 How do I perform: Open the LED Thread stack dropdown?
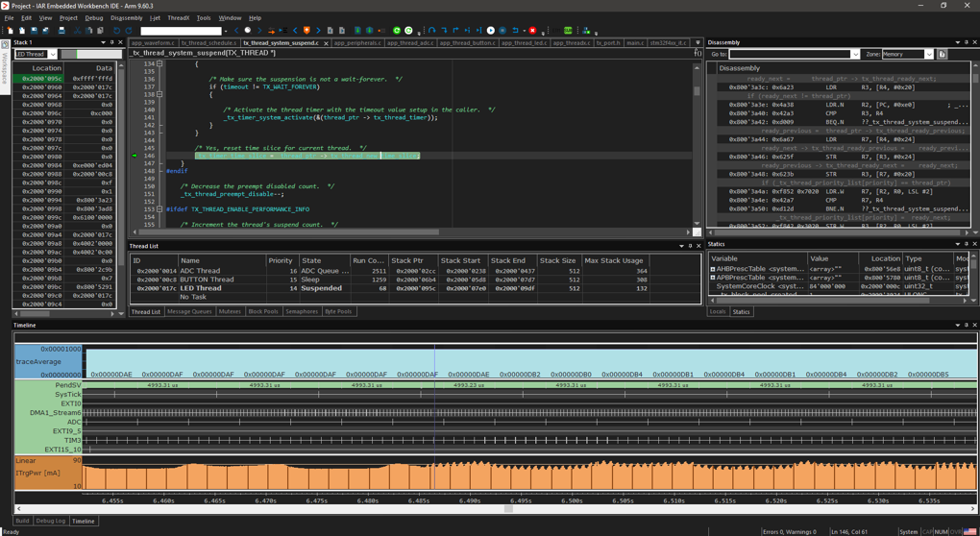[53, 55]
